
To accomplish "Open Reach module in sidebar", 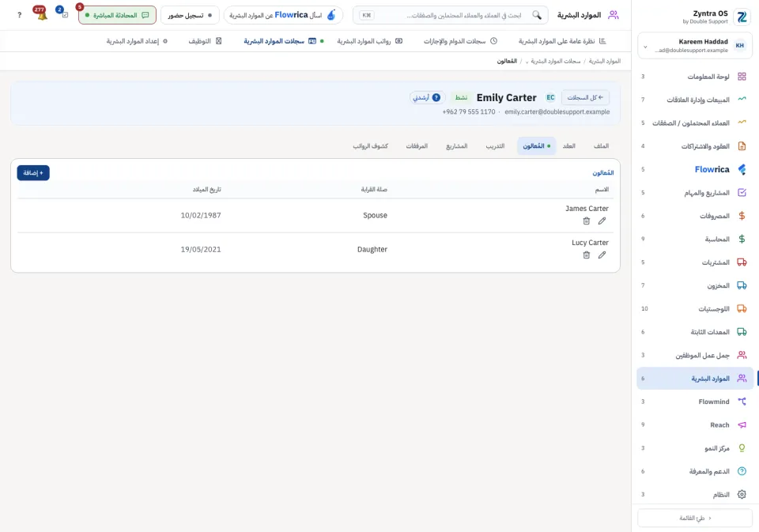I will click(695, 425).
